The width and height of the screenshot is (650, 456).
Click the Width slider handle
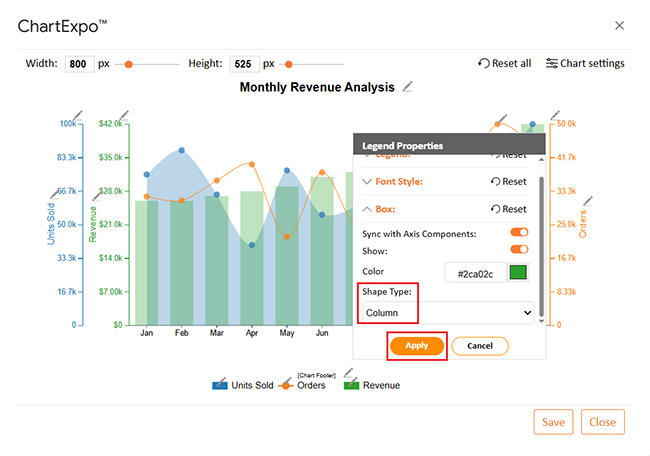pyautogui.click(x=128, y=64)
